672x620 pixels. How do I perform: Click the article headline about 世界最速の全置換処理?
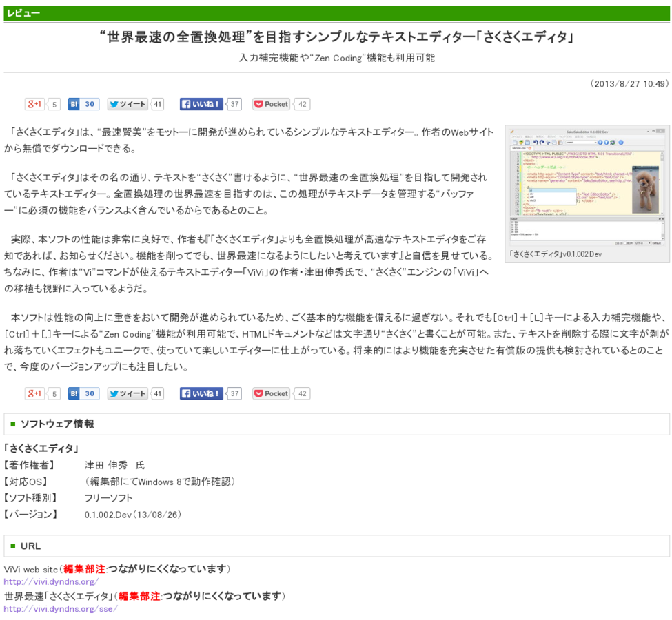click(x=336, y=37)
